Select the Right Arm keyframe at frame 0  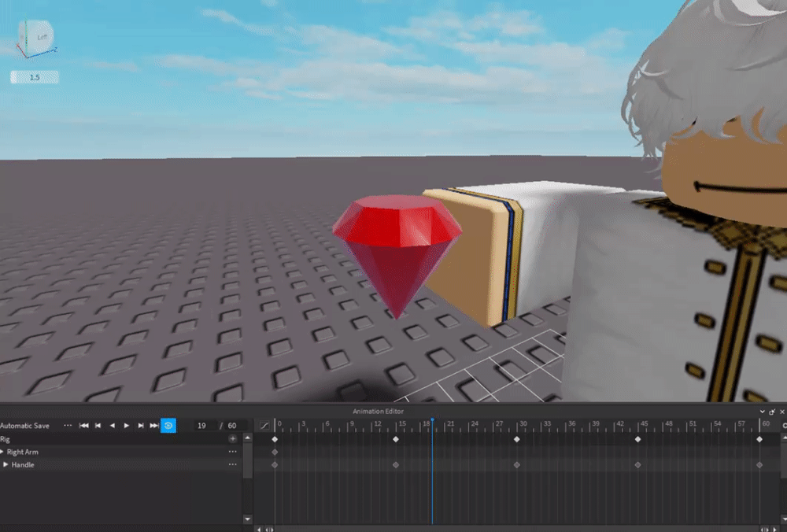275,453
